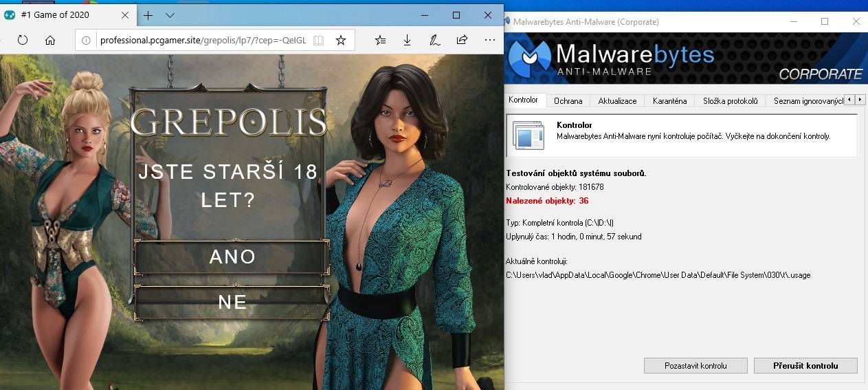Click 'Typ: Kompletní kontrola' text

tap(559, 223)
